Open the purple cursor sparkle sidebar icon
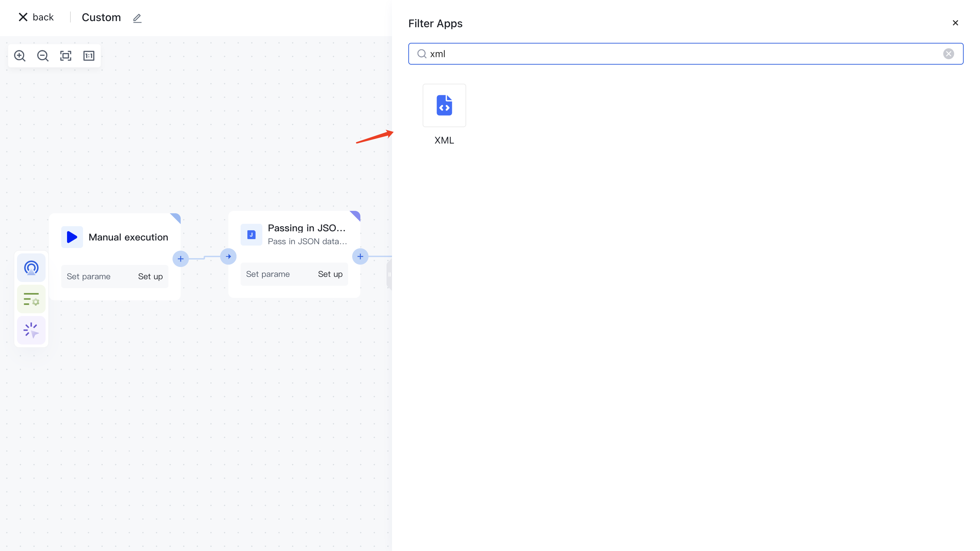Viewport: 980px width, 551px height. pos(31,330)
